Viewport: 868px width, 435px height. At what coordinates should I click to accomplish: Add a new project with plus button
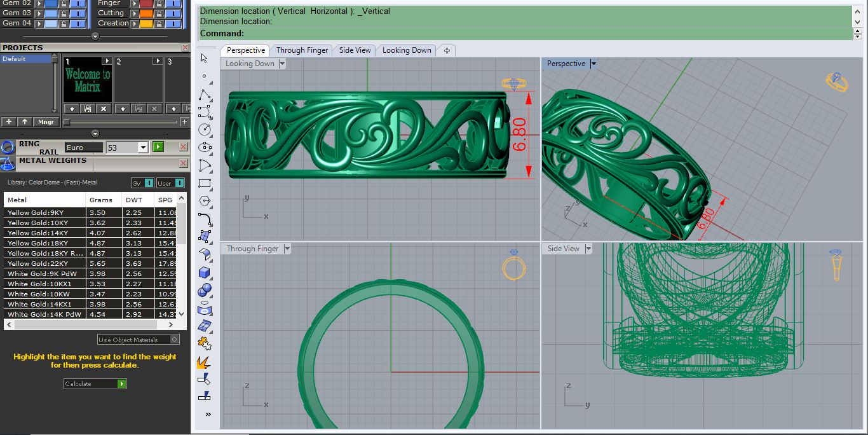pyautogui.click(x=8, y=121)
